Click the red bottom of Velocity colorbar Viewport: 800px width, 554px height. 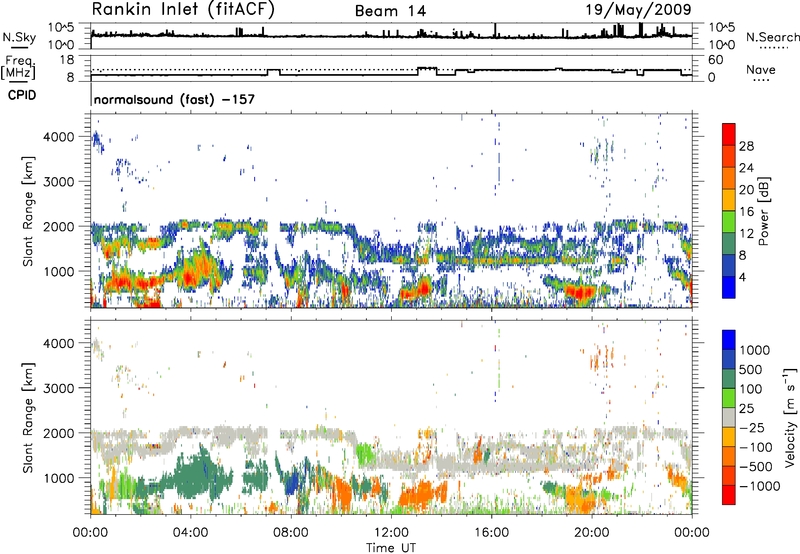729,495
